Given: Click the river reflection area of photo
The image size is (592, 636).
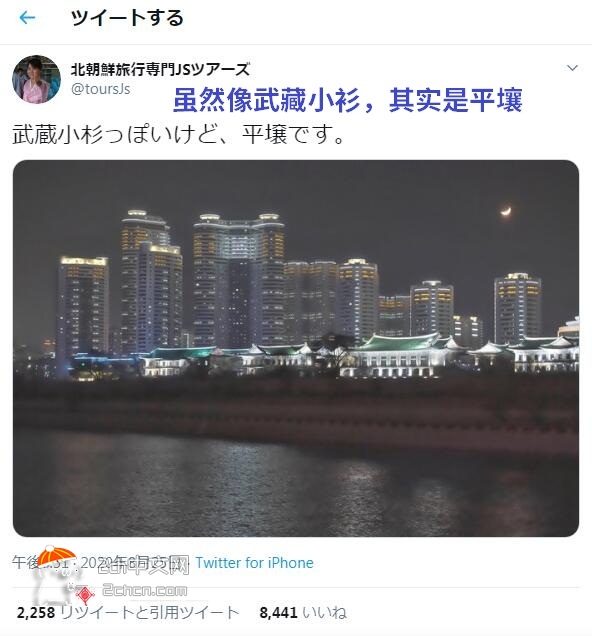Looking at the screenshot, I should click(x=296, y=485).
